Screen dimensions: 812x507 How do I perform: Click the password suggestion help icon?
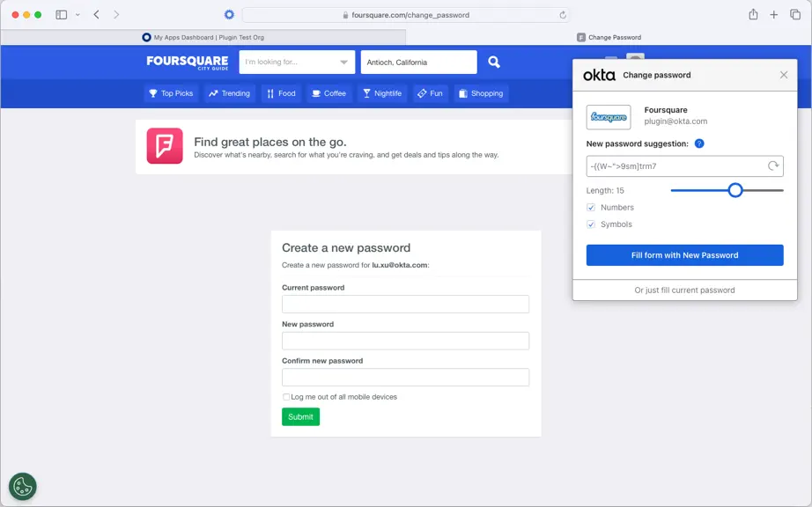click(699, 143)
